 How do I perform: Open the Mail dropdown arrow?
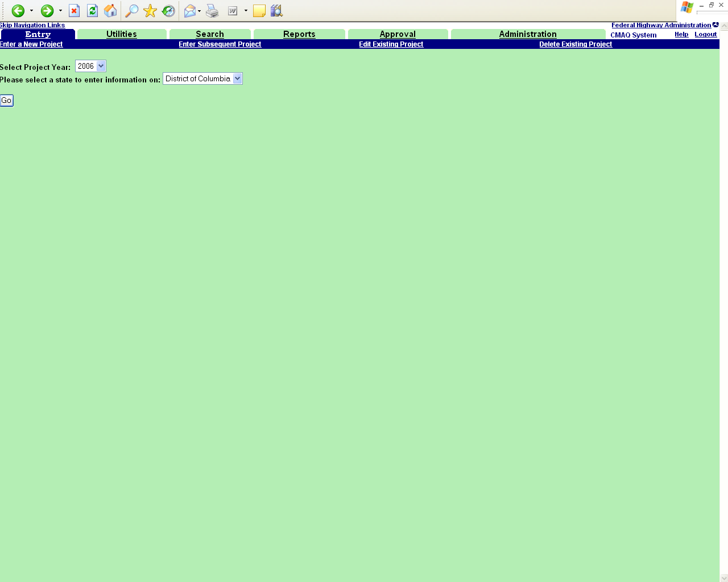[199, 11]
